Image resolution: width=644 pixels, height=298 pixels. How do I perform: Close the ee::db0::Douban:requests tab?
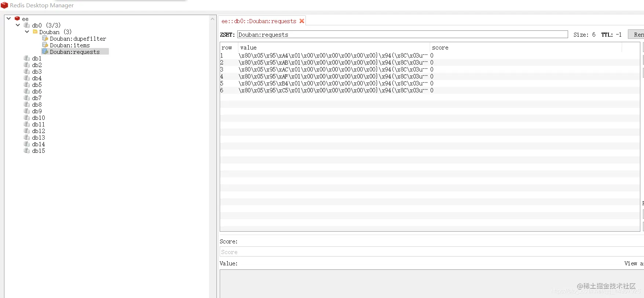302,21
